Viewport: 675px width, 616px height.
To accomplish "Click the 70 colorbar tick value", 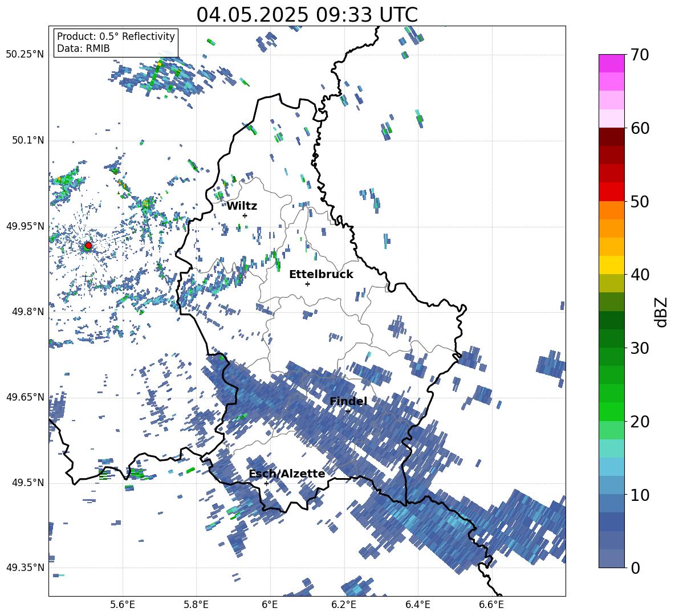I will coord(639,55).
